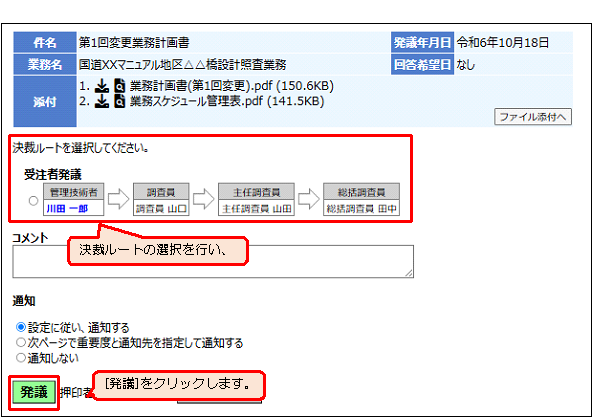
Task: Select the 受注者発議 approval route radio button
Action: tap(34, 201)
